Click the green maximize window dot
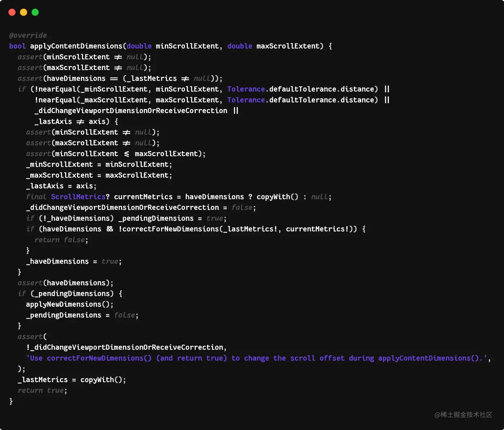Viewport: 504px width, 430px height. [35, 12]
